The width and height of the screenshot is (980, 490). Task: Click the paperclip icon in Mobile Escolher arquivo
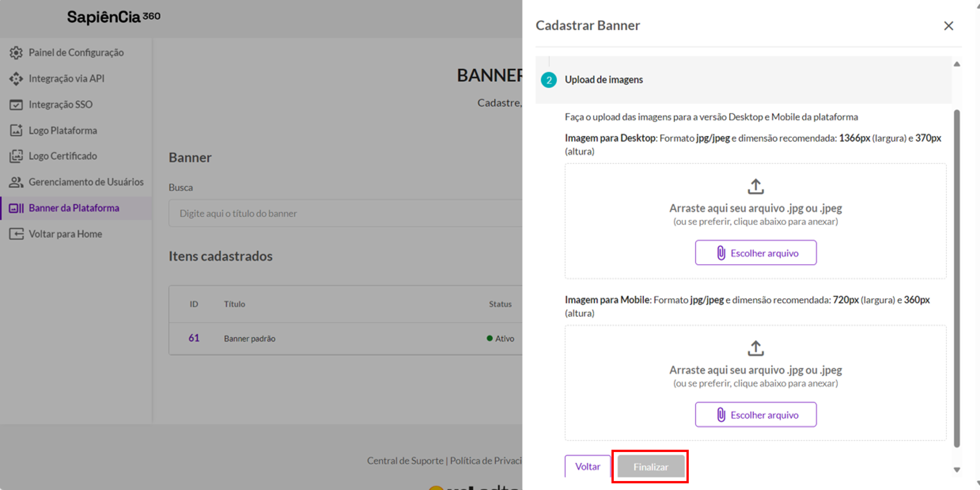point(721,415)
